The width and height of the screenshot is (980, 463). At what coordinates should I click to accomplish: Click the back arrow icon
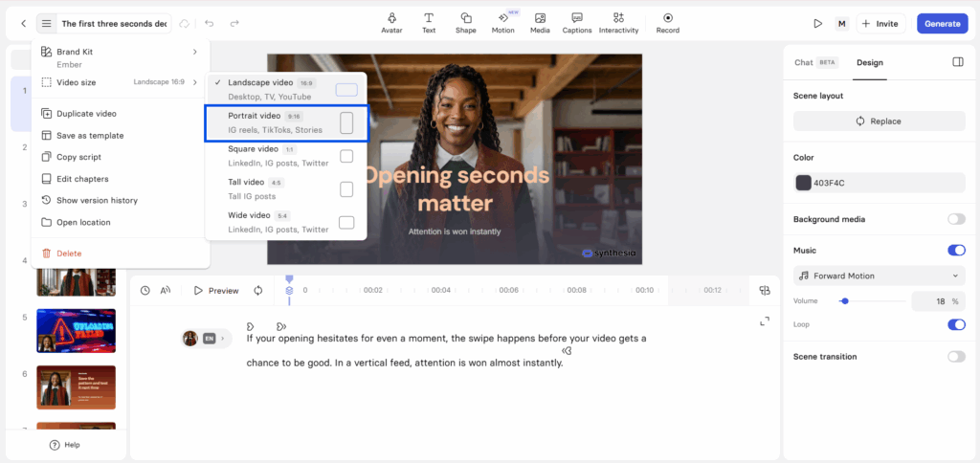click(x=23, y=24)
